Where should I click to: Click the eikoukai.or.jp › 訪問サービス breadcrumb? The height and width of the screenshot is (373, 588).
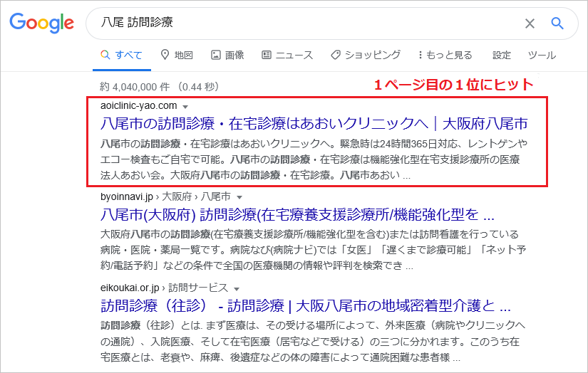pos(164,288)
